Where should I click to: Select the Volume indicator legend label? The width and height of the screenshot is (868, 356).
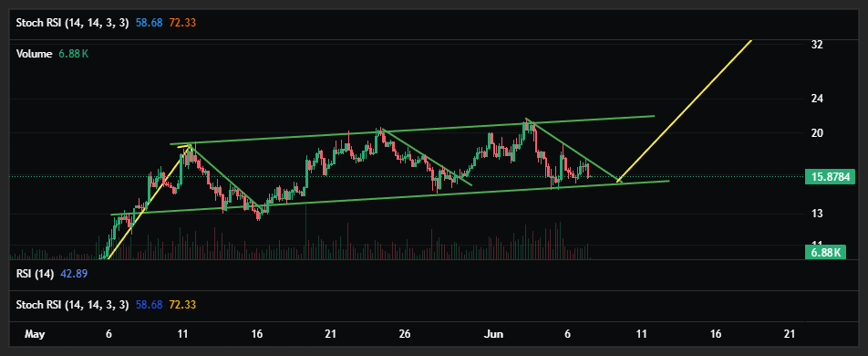pyautogui.click(x=35, y=55)
